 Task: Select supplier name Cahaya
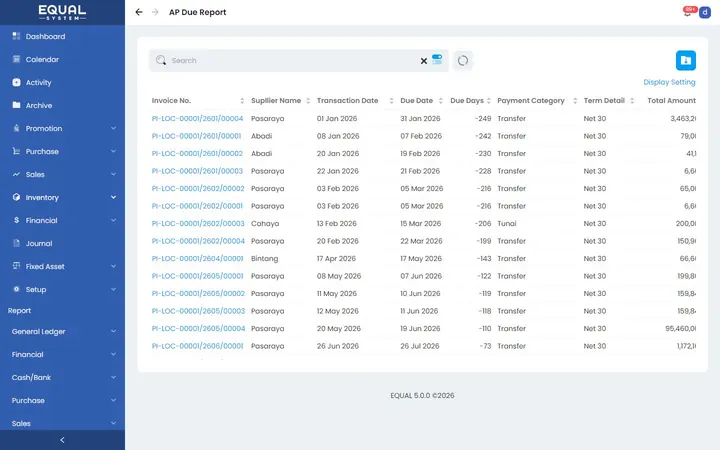coord(265,224)
